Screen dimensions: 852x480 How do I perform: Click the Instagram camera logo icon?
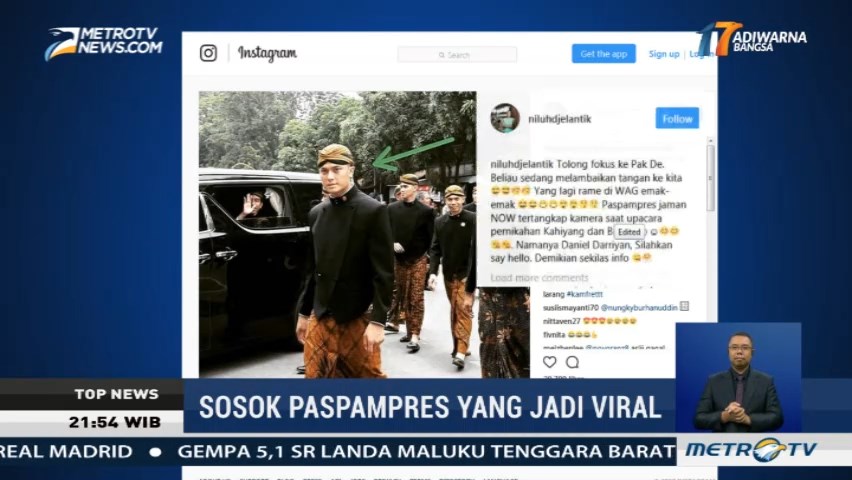tap(208, 53)
